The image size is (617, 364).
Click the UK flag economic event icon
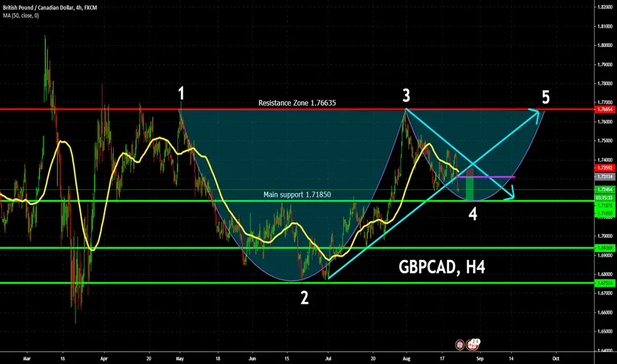click(x=459, y=345)
